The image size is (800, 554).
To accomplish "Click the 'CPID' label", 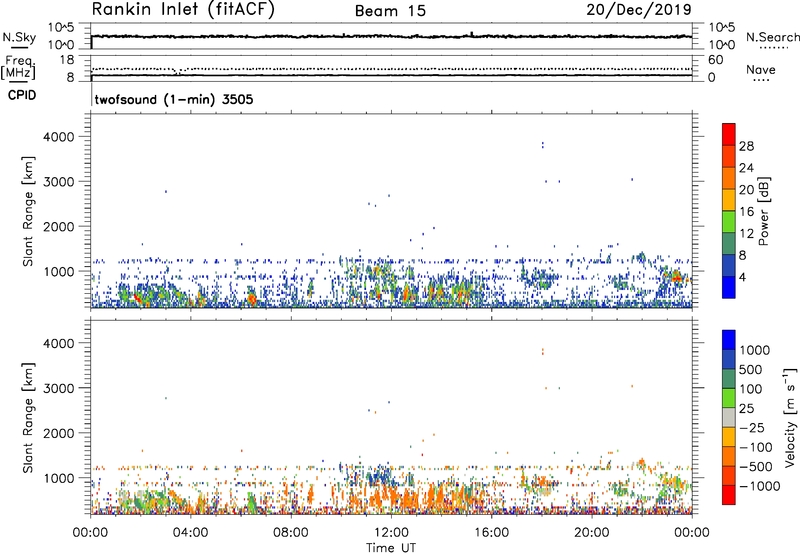I will pyautogui.click(x=22, y=95).
